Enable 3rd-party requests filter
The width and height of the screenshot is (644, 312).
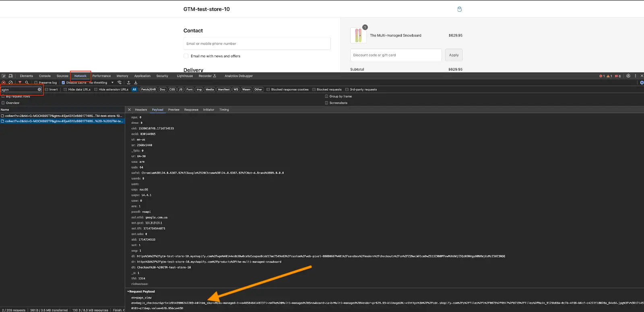347,90
